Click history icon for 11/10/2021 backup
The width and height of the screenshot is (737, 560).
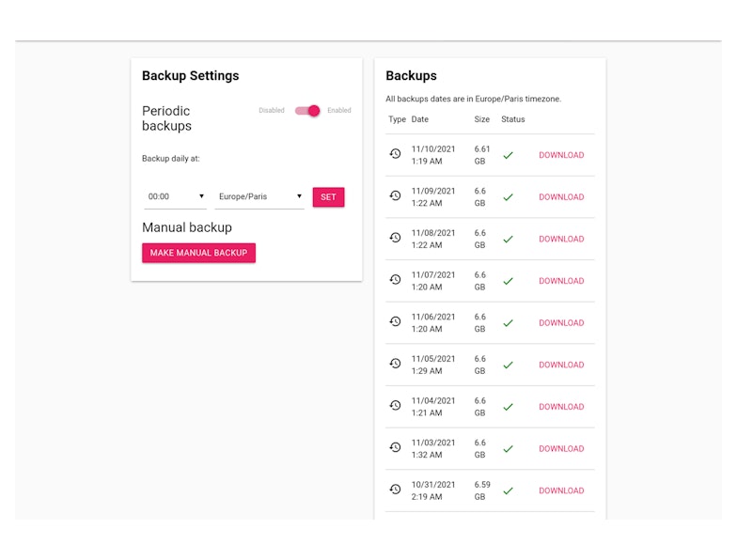[x=396, y=154]
